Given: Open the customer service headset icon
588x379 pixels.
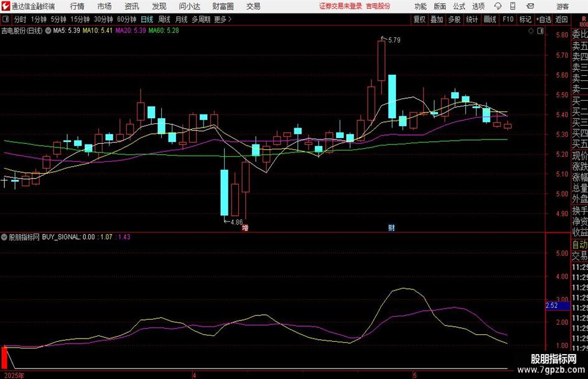Looking at the screenshot, I should (498, 6).
